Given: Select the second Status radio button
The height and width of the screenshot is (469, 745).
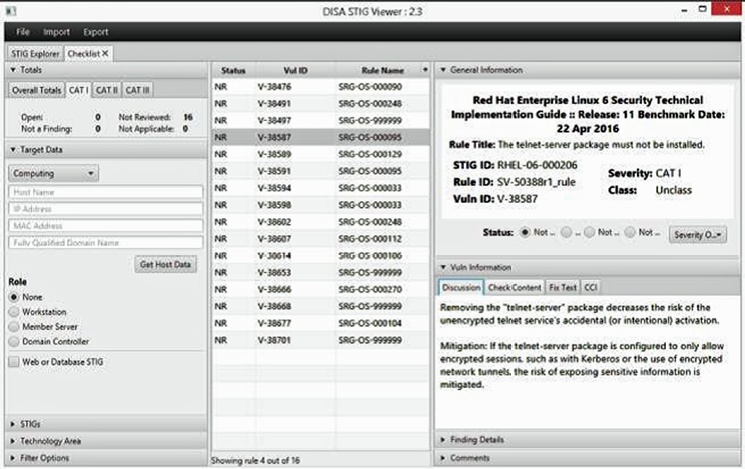Looking at the screenshot, I should click(566, 232).
